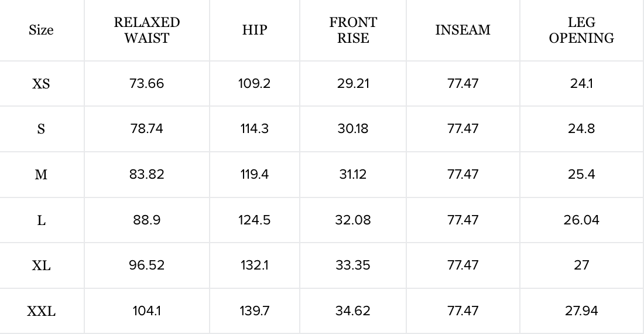644x334 pixels.
Task: Click front rise value 31.12
Action: [353, 175]
